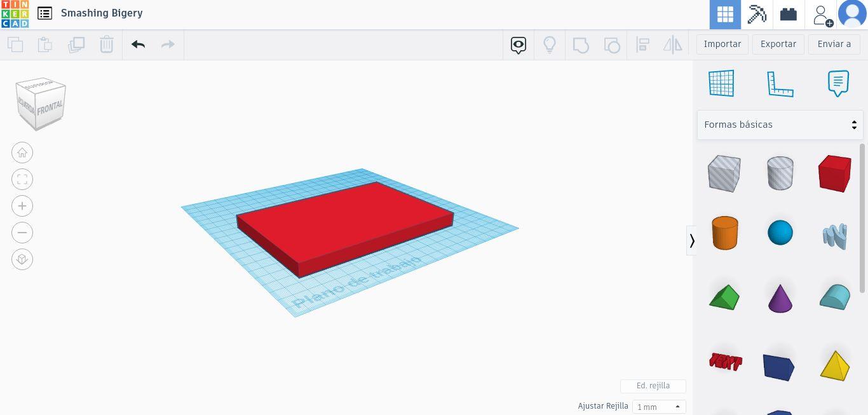Click the view cube FRONTAL face

tap(50, 108)
